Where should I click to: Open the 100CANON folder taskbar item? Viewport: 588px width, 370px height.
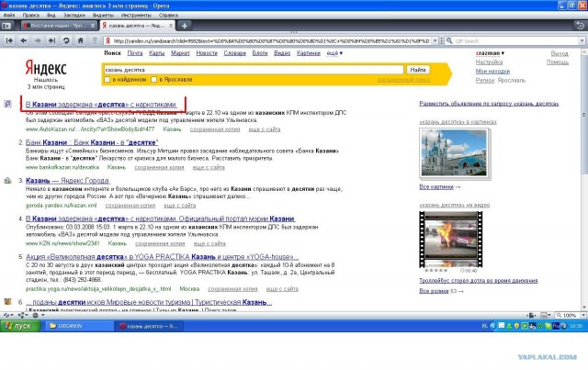tap(80, 326)
